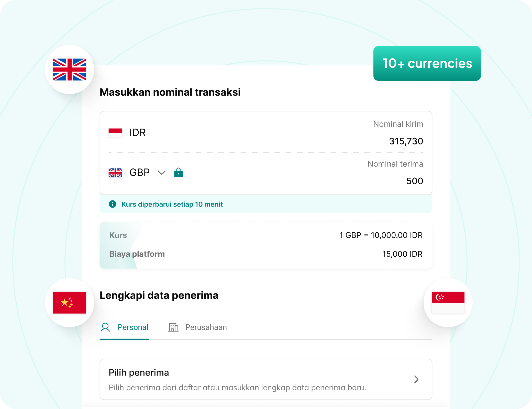Expand the GBP currency dropdown arrow
The height and width of the screenshot is (409, 532).
[x=161, y=173]
